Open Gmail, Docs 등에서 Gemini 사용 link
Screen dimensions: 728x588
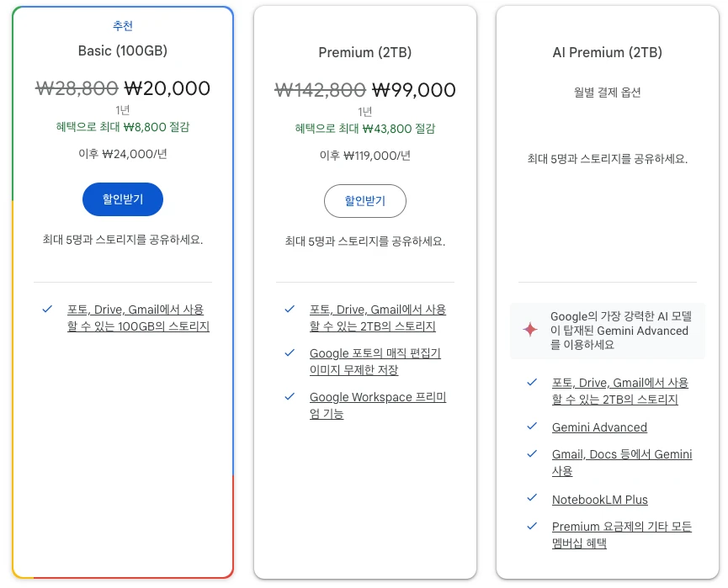click(622, 463)
